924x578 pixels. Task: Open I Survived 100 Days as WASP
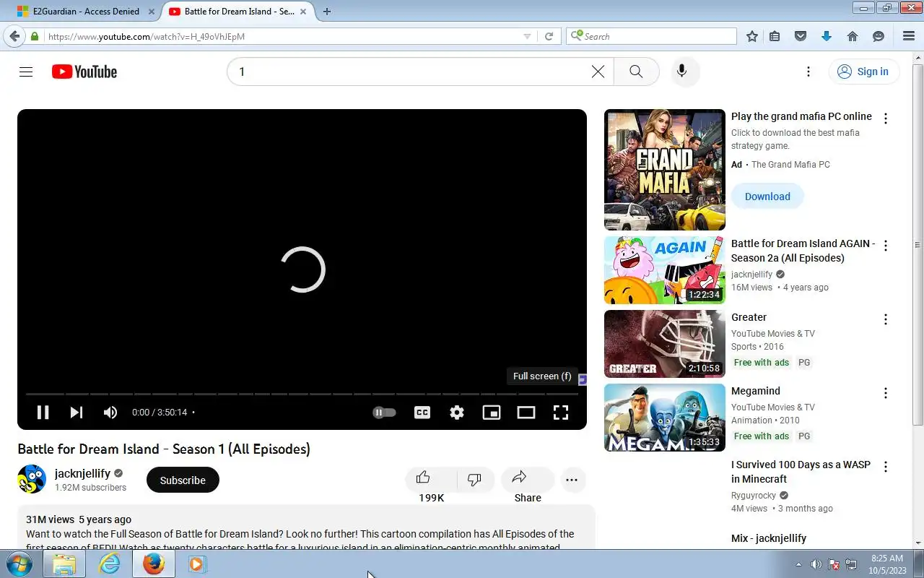pos(801,472)
